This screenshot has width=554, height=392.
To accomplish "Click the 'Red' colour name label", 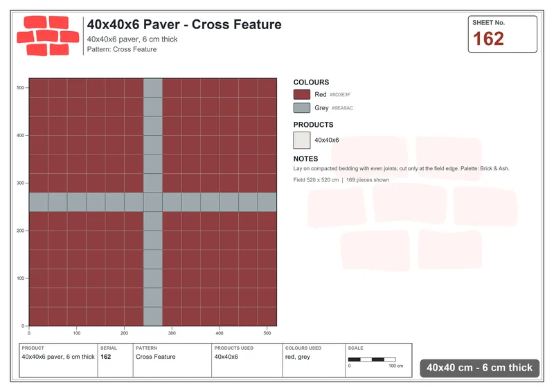I will point(321,94).
